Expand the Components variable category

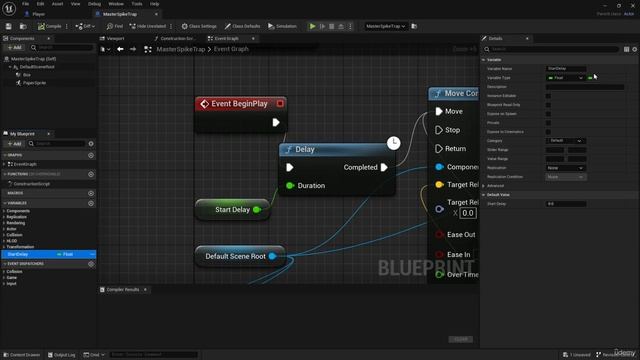(4, 211)
